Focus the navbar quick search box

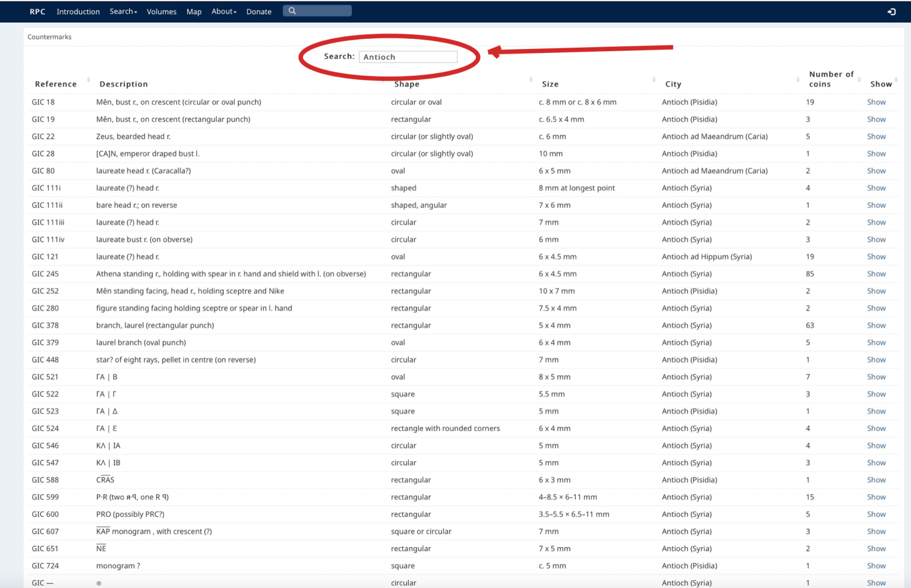(x=323, y=11)
